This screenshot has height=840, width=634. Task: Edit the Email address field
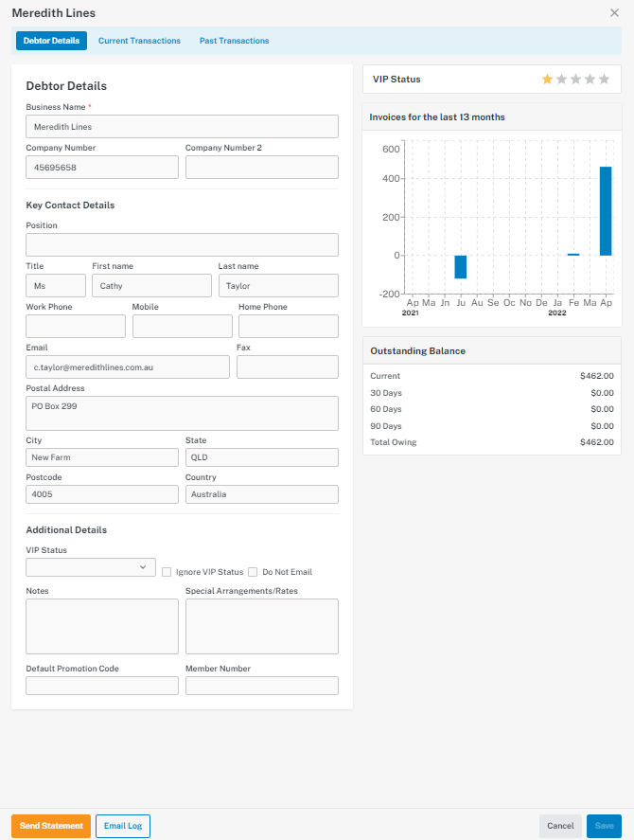click(128, 366)
